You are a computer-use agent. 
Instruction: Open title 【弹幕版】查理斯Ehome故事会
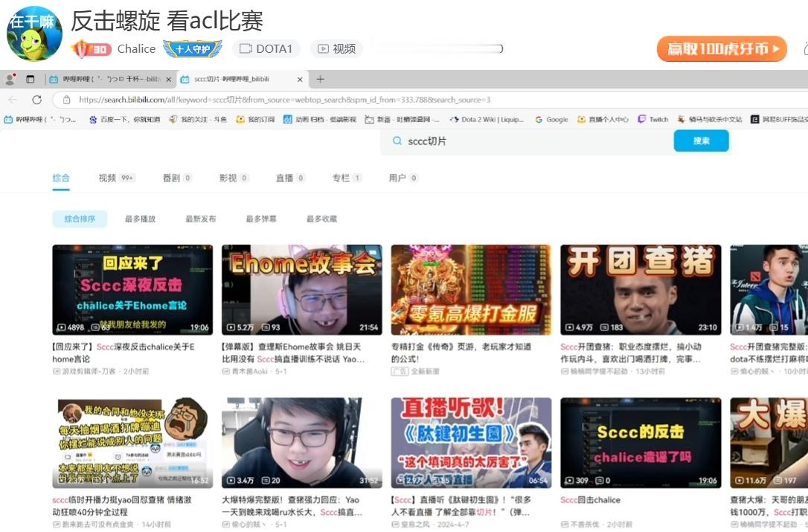293,353
